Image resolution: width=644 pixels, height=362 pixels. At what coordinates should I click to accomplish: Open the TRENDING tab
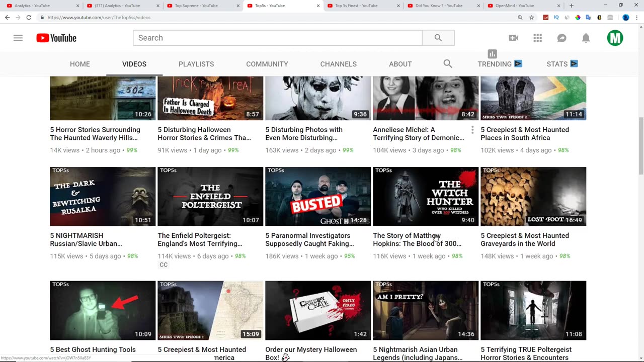500,64
